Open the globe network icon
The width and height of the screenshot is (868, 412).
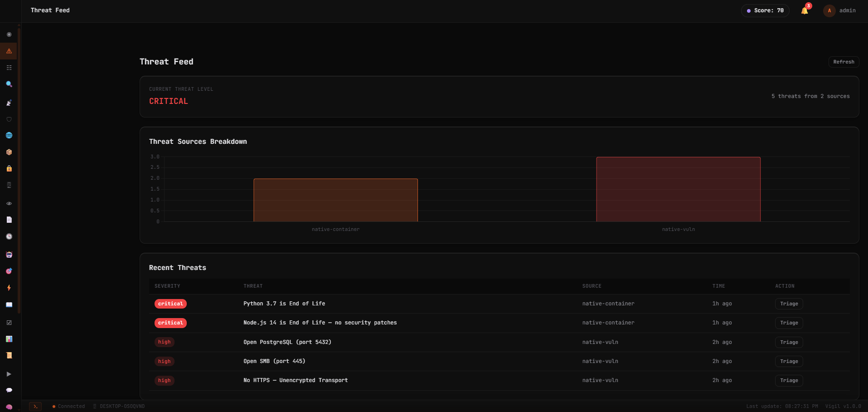(9, 136)
